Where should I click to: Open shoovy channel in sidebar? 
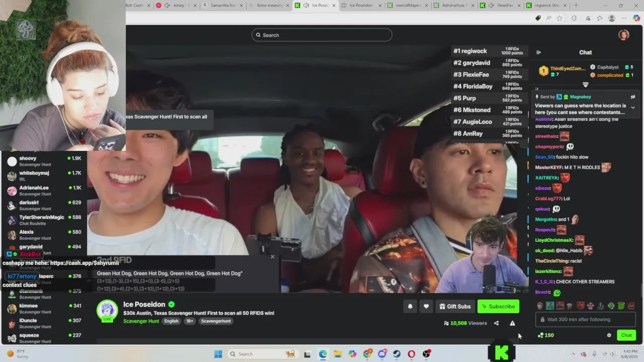(44, 161)
